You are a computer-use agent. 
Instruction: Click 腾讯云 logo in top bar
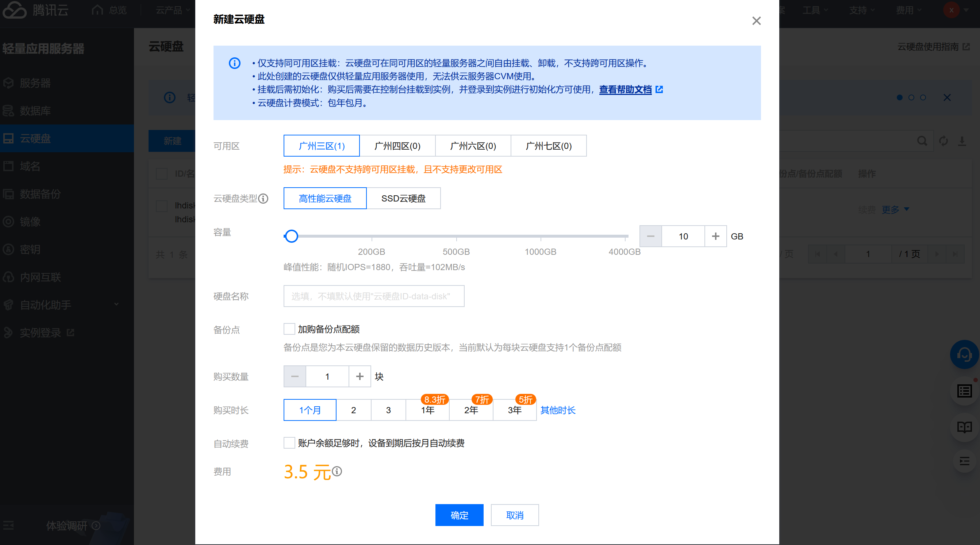pyautogui.click(x=35, y=10)
